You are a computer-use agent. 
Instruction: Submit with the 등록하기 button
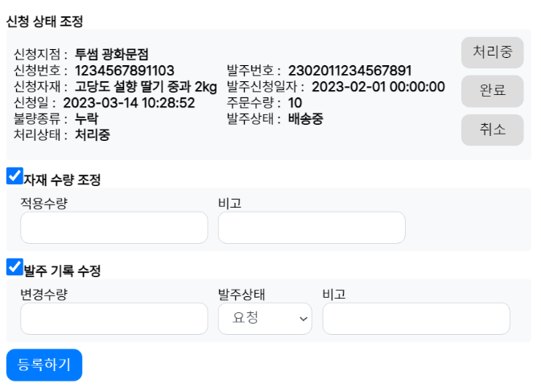pyautogui.click(x=44, y=365)
